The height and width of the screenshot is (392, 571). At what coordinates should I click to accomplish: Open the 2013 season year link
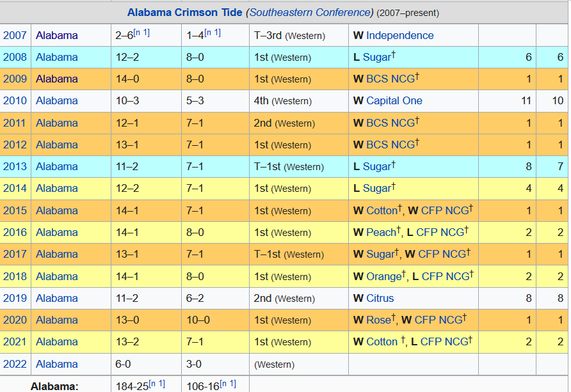(15, 166)
